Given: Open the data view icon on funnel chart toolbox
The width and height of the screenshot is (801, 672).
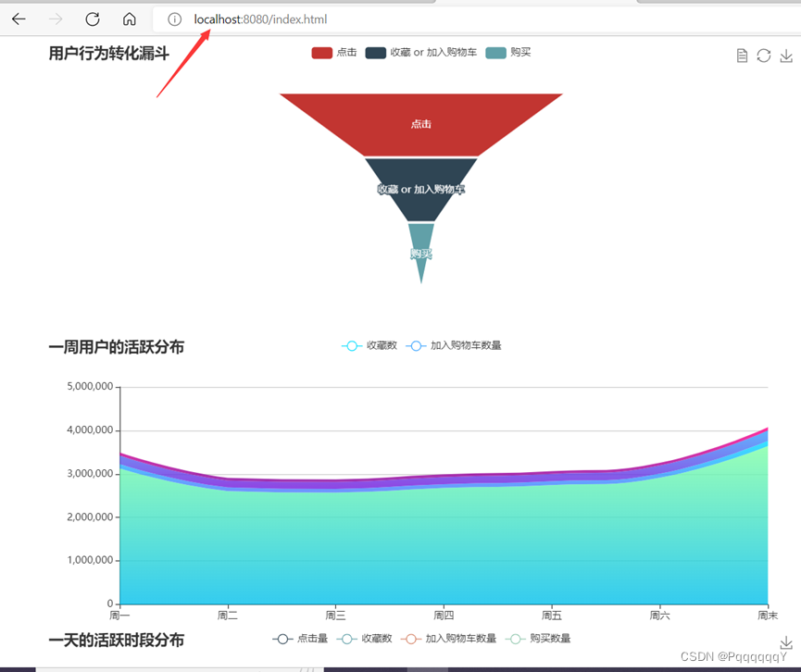Looking at the screenshot, I should 742,55.
